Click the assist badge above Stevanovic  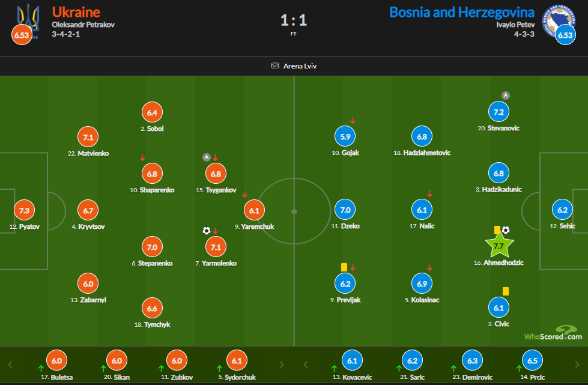pos(506,95)
